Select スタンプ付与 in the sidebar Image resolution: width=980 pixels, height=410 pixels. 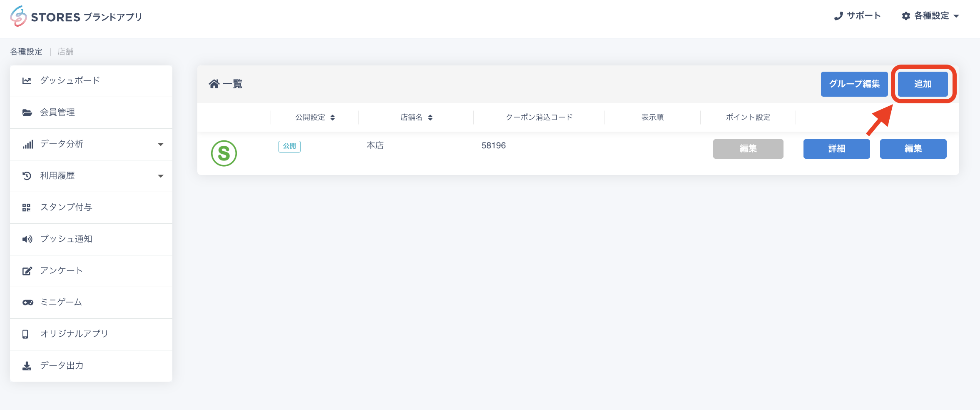(66, 207)
